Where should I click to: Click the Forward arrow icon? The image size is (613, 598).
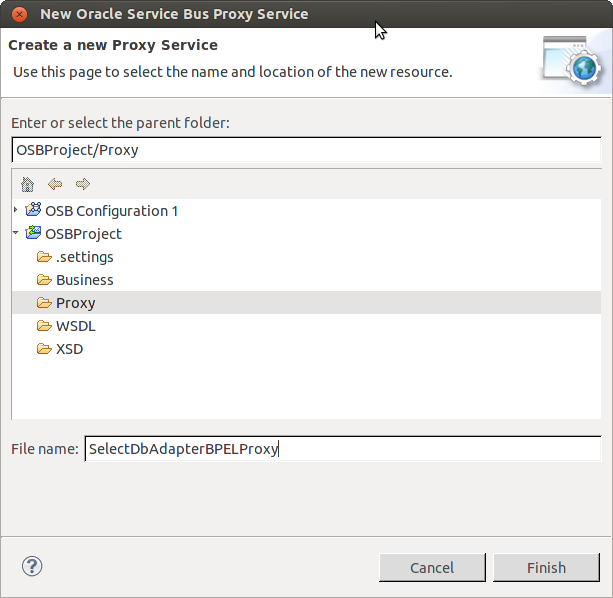[83, 184]
